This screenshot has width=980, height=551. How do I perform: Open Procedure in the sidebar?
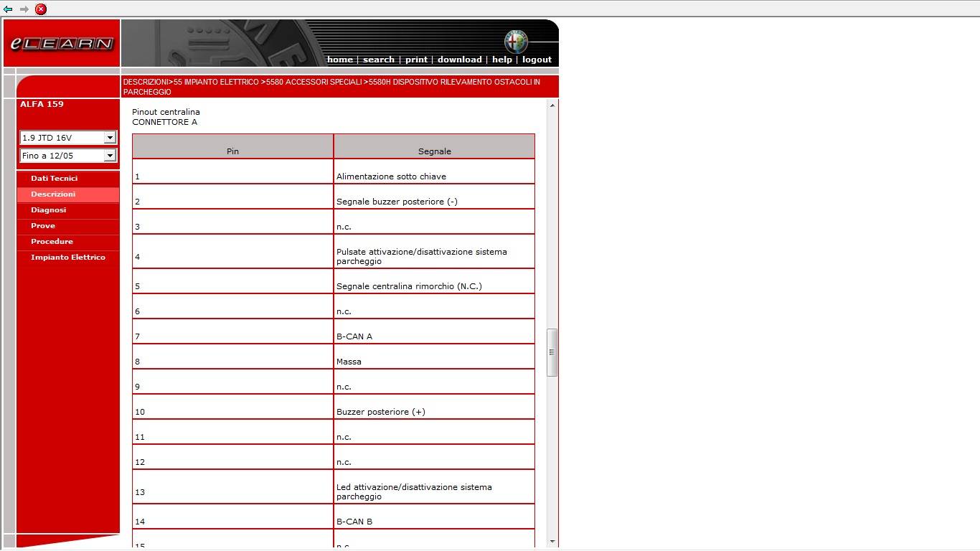click(52, 242)
